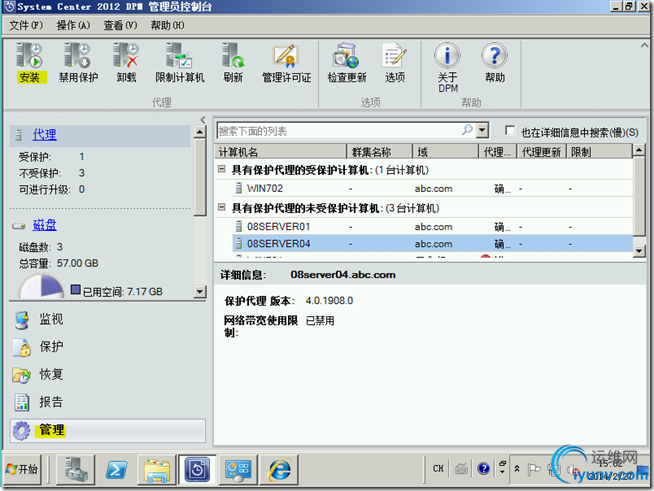Collapse unprotected computers group

[222, 207]
